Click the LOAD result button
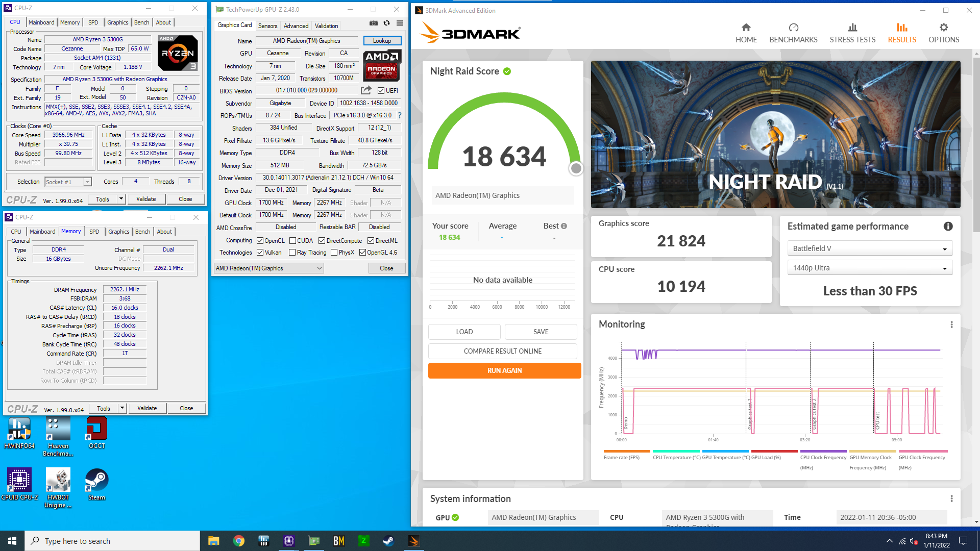This screenshot has width=980, height=551. (x=464, y=332)
